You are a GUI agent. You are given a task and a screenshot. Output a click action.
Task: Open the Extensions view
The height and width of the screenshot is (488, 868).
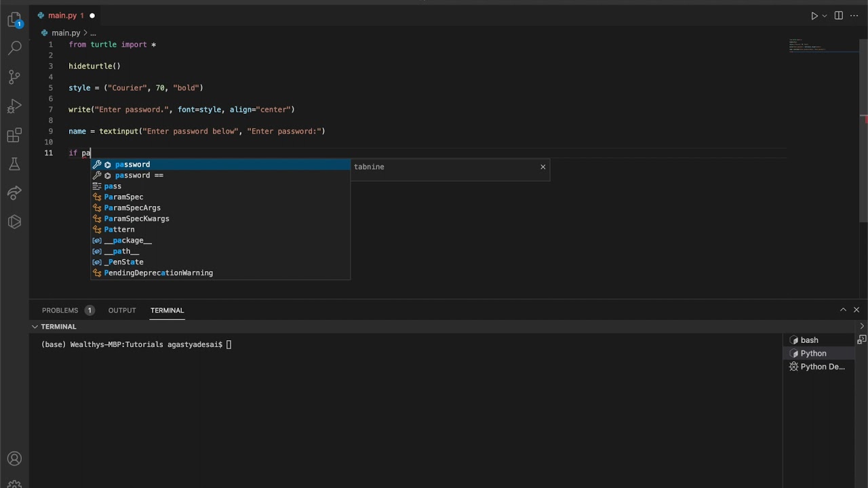(14, 136)
